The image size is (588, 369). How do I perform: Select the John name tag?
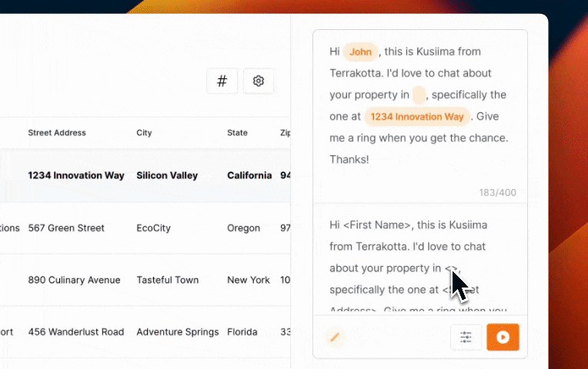point(360,52)
